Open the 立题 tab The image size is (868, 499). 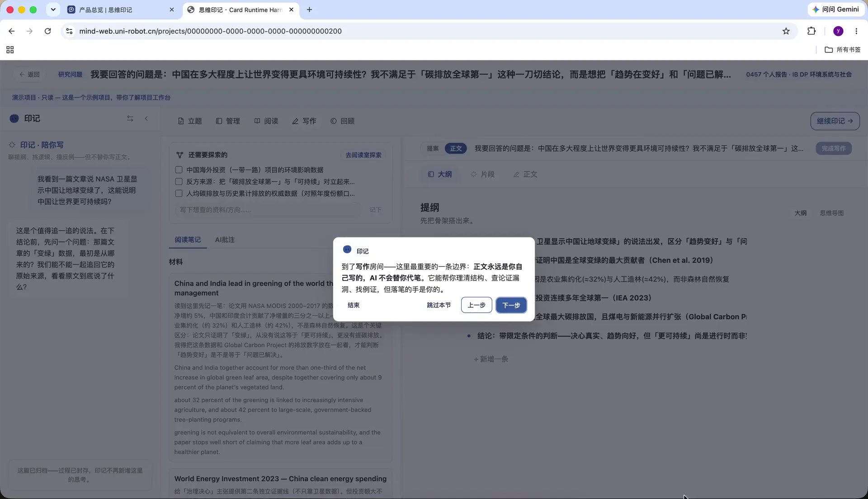click(x=190, y=121)
